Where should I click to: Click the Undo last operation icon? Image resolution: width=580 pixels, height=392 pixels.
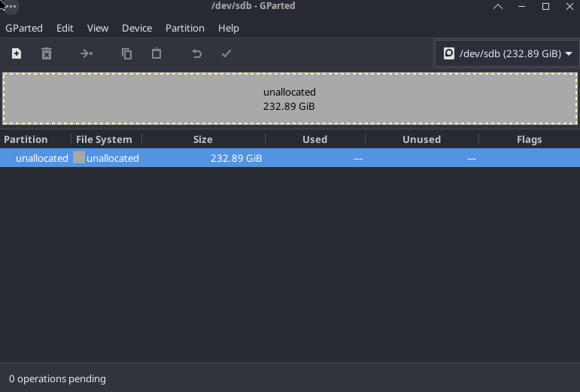197,53
